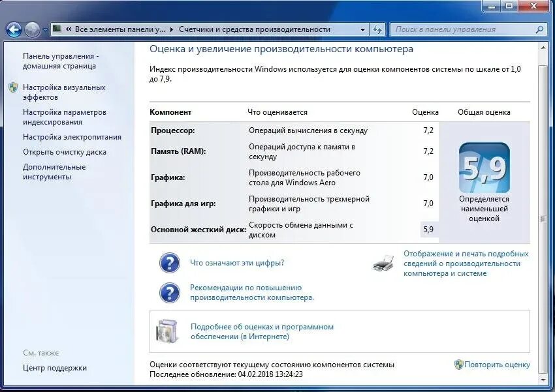Viewport: 555px width, 392px height.
Task: Open 'Настройка визуальных эффектов' link
Action: point(64,92)
